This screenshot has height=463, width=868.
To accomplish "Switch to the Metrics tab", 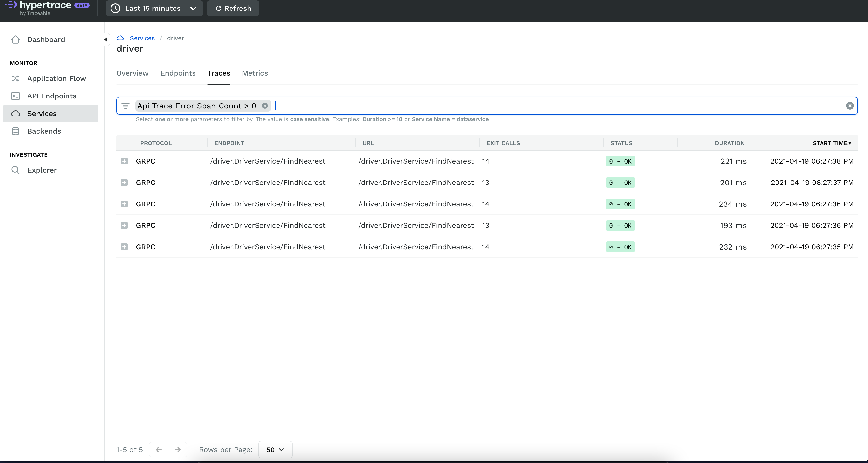I will pos(255,73).
